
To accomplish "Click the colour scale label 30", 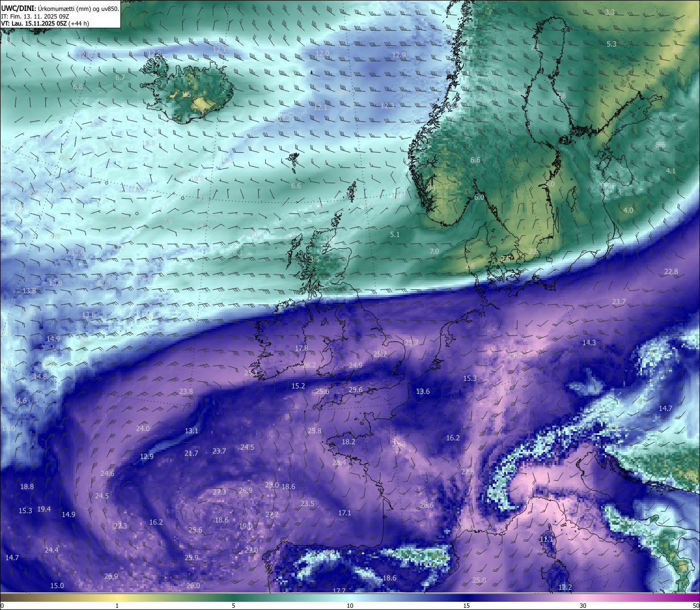I will (x=583, y=606).
